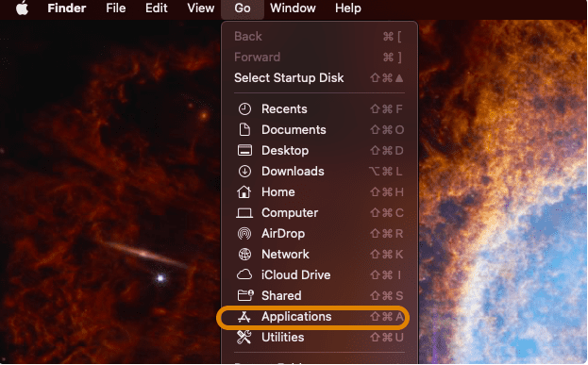Open the Edit menu
Viewport: 588px width, 365px height.
tap(157, 8)
